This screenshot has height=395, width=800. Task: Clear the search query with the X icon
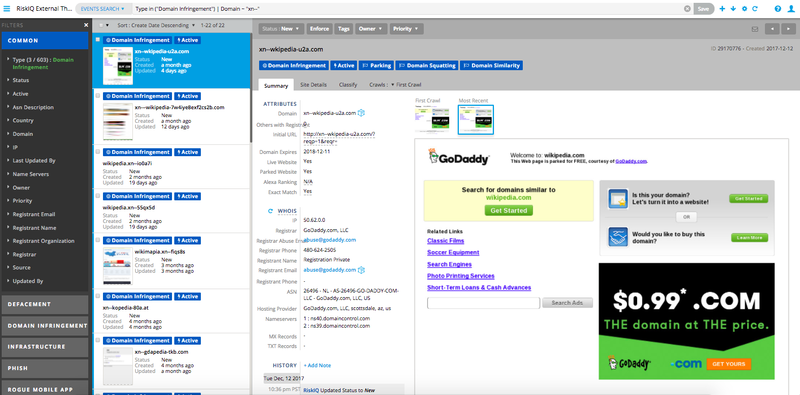pyautogui.click(x=687, y=9)
